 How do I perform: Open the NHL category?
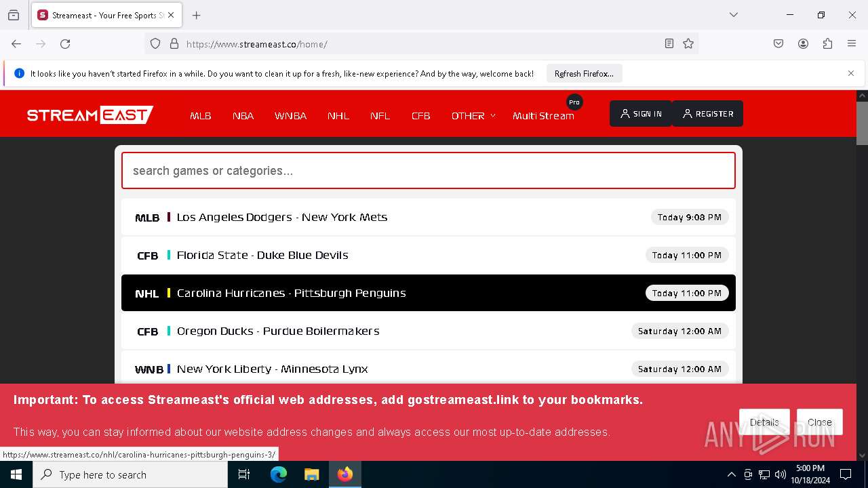pos(338,116)
